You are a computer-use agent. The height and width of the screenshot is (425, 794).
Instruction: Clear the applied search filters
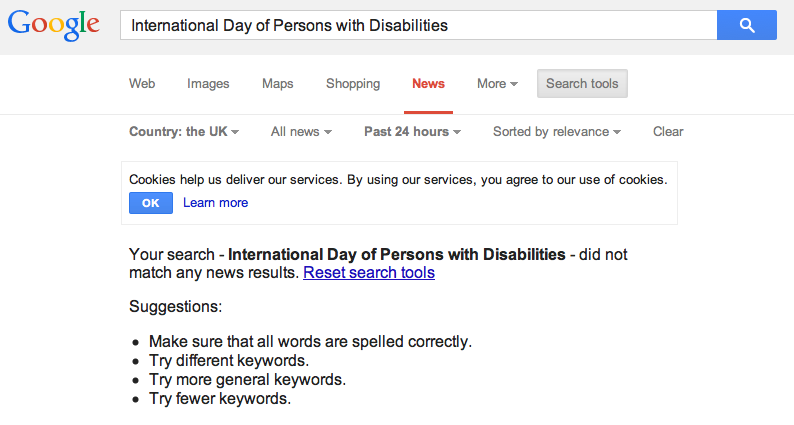(668, 132)
